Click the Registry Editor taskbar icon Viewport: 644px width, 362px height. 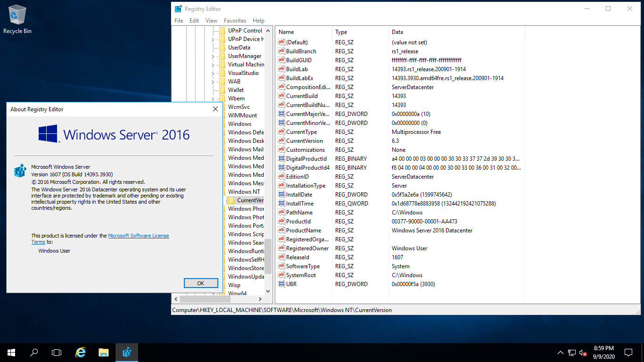pos(126,352)
